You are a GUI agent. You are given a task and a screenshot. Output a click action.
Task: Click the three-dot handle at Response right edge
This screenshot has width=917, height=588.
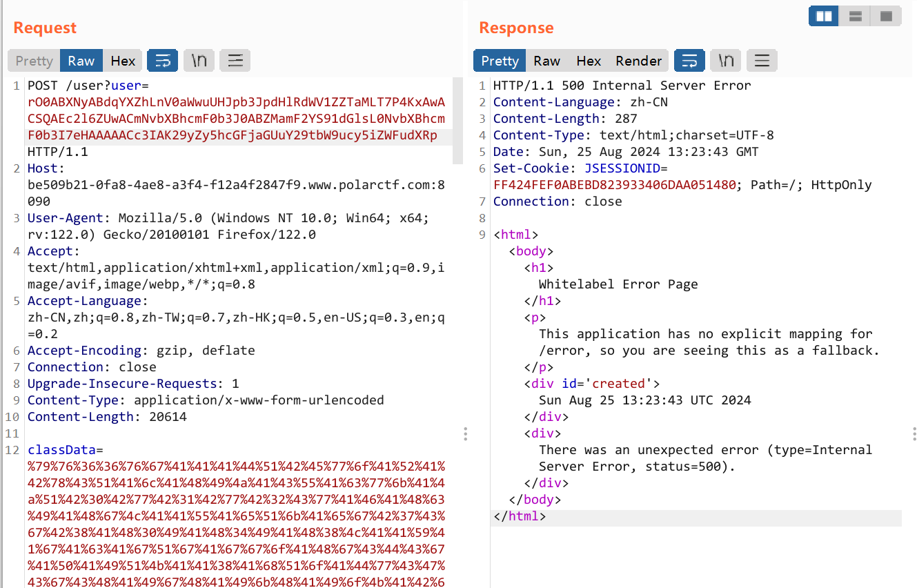coord(914,433)
